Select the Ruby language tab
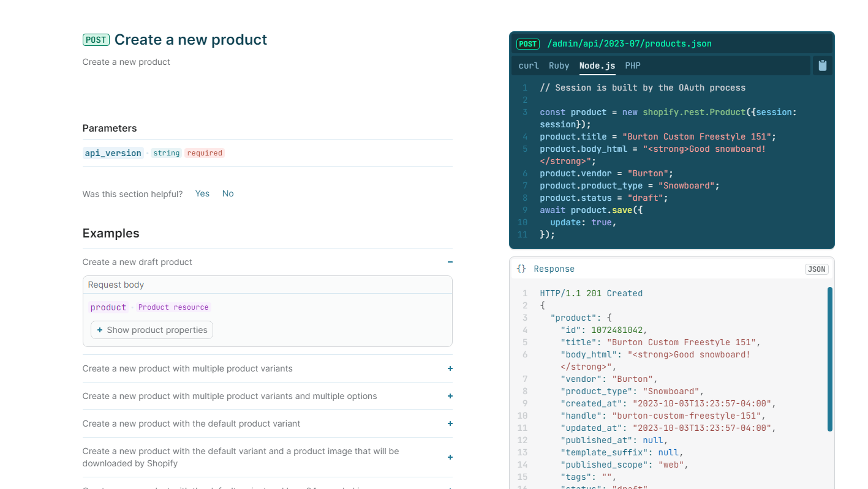The width and height of the screenshot is (868, 489). (x=558, y=65)
